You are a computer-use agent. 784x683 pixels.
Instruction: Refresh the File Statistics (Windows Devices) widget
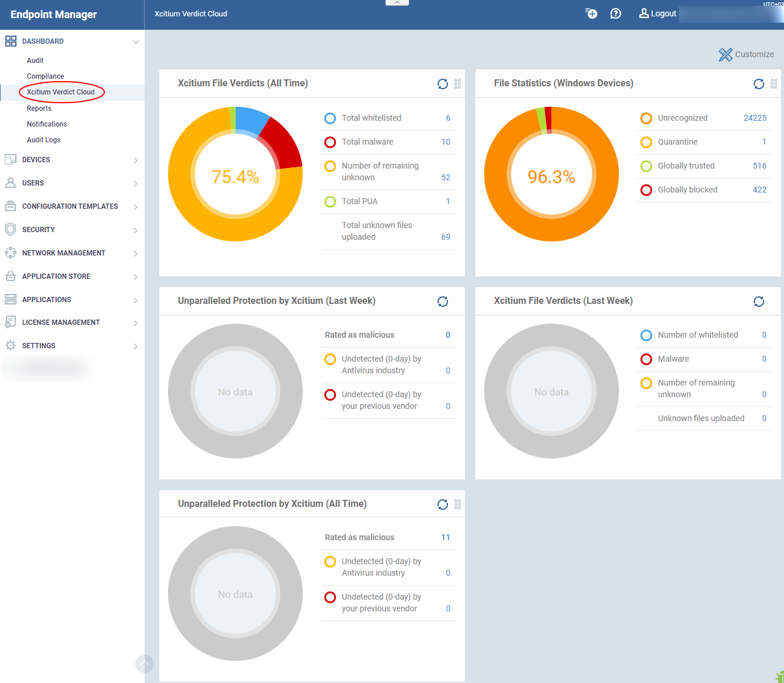coord(759,84)
